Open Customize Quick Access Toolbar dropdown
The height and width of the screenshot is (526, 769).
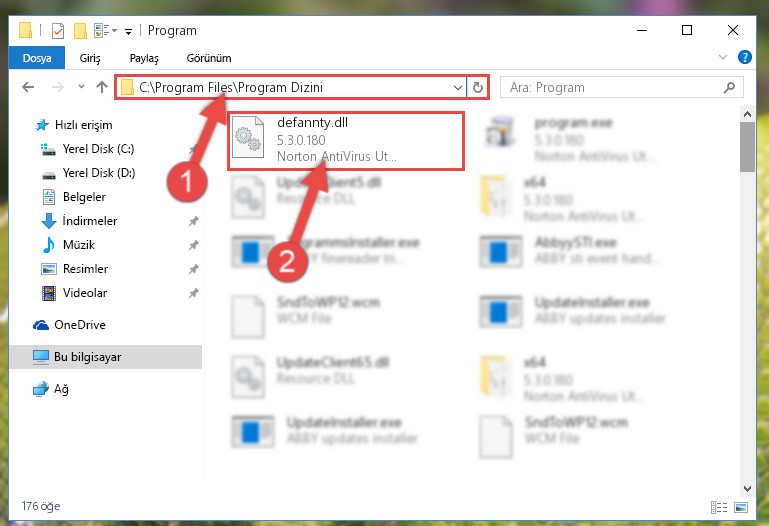[128, 32]
